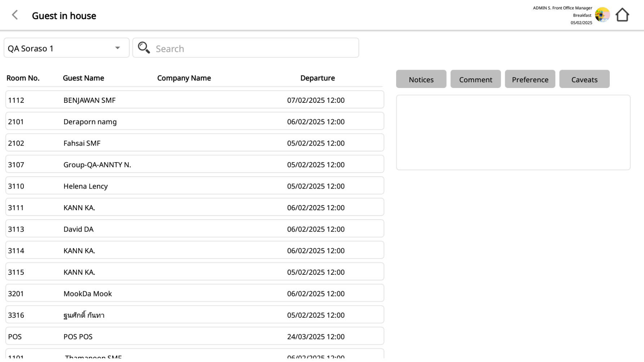Click the back arrow icon
Viewport: 644px width, 362px height.
pos(15,15)
